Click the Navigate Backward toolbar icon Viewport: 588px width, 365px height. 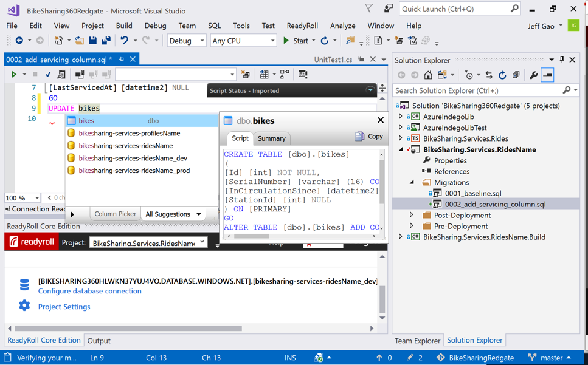click(x=19, y=41)
